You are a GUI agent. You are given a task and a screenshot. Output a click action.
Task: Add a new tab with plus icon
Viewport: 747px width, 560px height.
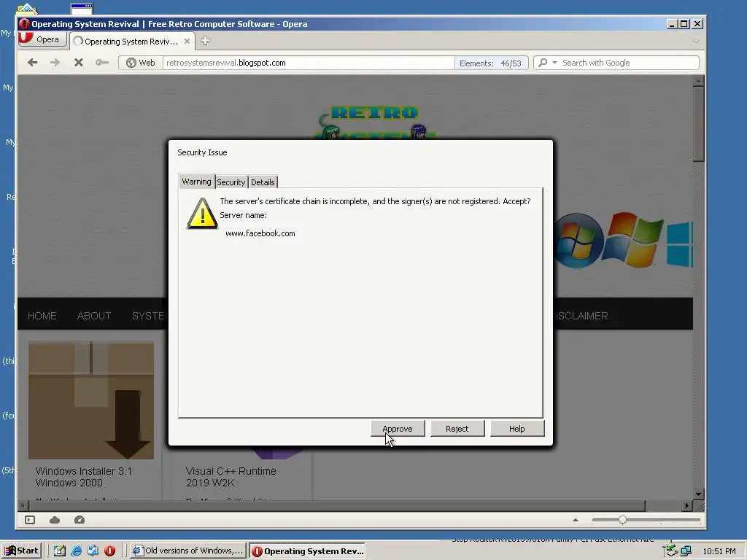pos(205,41)
